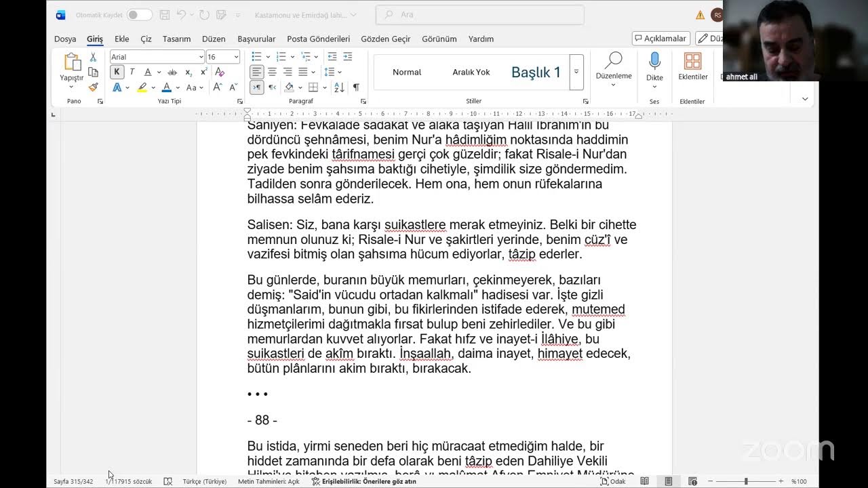Viewport: 868px width, 488px height.
Task: Open the Görünüm tab
Action: point(439,39)
